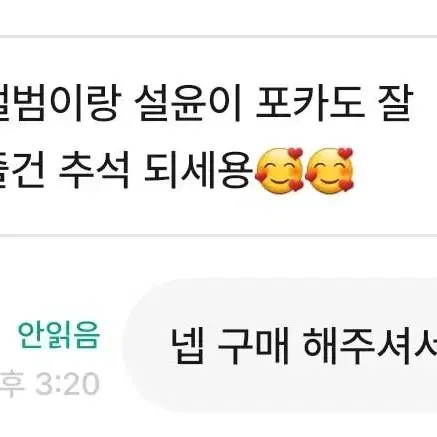Click the second smiling-hearts emoji
Image resolution: width=437 pixels, height=437 pixels.
tap(330, 170)
